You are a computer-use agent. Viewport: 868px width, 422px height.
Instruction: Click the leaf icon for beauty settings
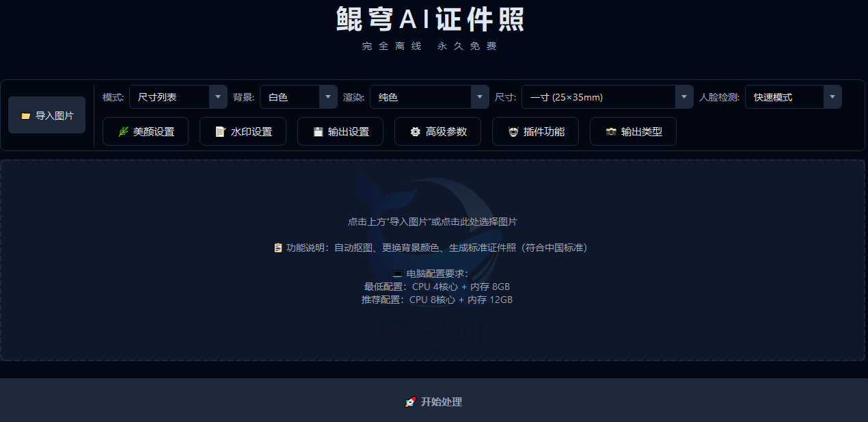point(123,132)
